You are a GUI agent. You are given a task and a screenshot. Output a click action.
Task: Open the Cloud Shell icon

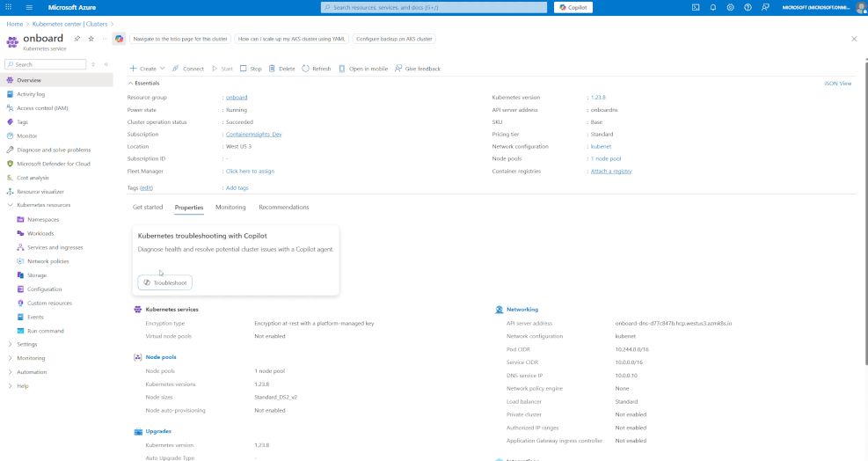pos(696,7)
